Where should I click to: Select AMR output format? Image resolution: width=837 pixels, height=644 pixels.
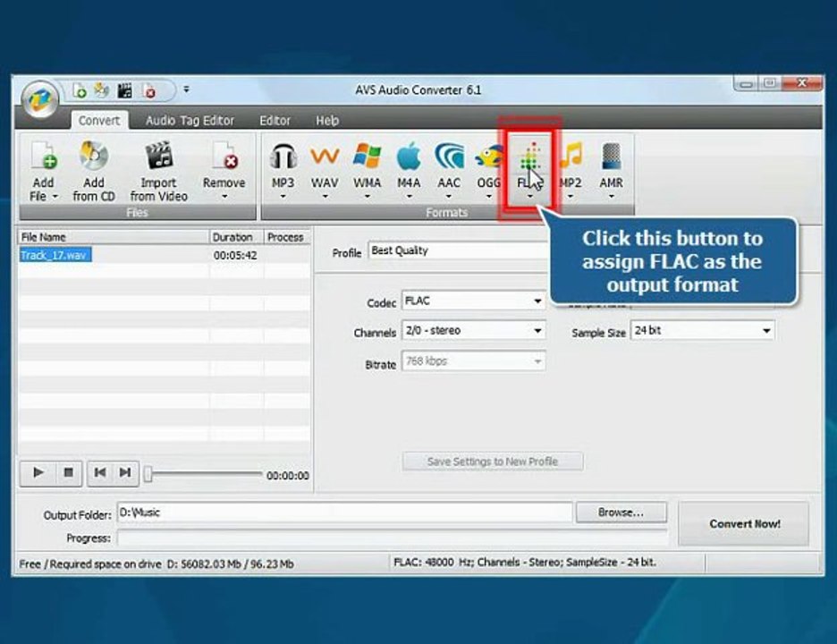(611, 171)
